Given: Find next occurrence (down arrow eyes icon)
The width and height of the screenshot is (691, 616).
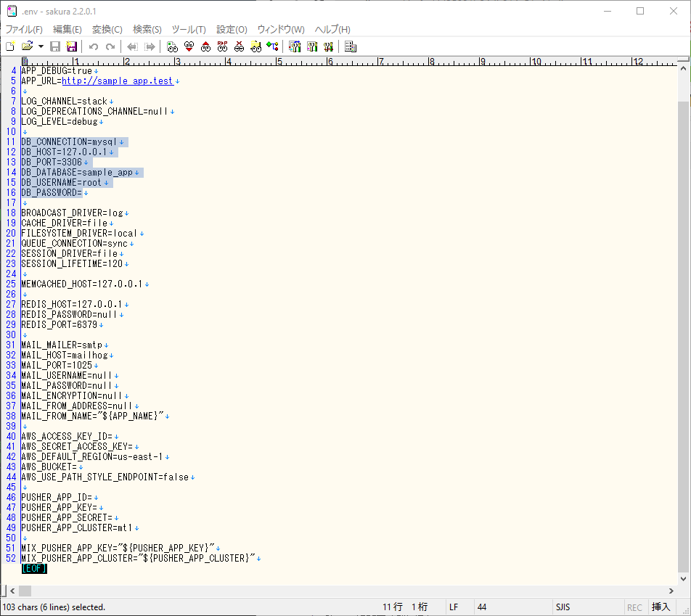Looking at the screenshot, I should coord(189,46).
